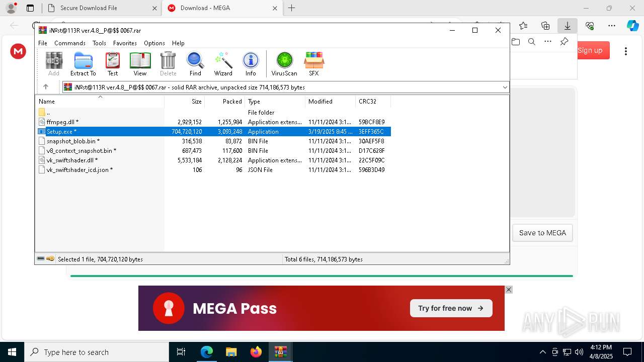Select Setup.exe in the file list
Viewport: 644px width, 362px height.
point(213,132)
